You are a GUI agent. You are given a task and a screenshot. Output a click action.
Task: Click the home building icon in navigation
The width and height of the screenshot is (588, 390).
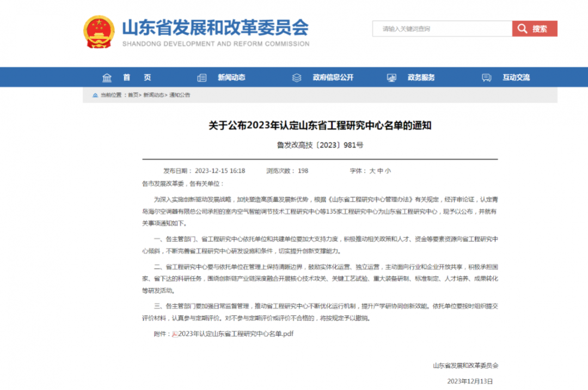[107, 78]
